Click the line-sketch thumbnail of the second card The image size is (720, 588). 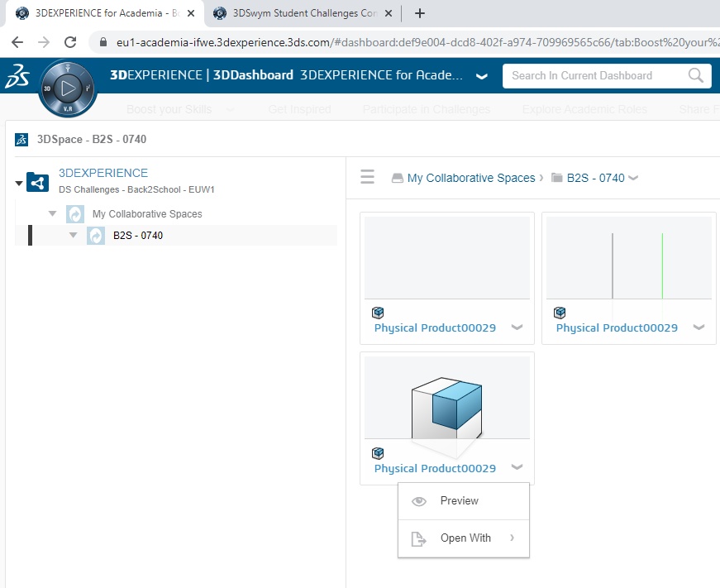(629, 258)
